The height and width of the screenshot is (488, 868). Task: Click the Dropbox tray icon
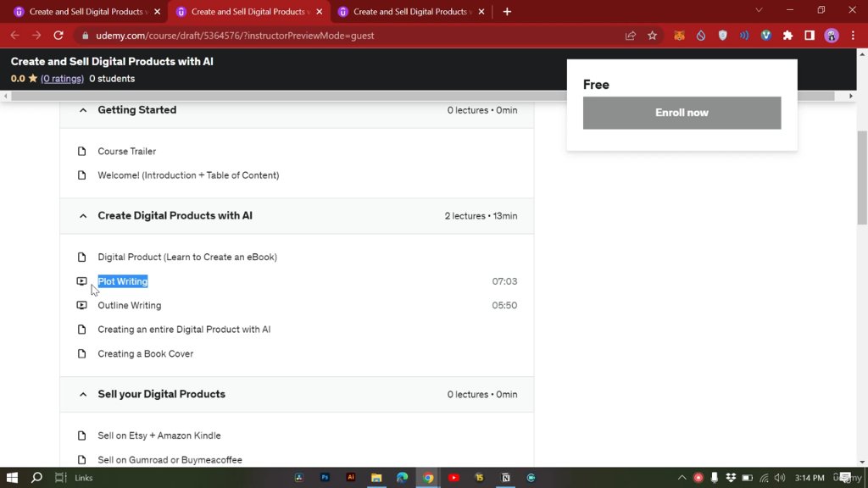pyautogui.click(x=731, y=478)
